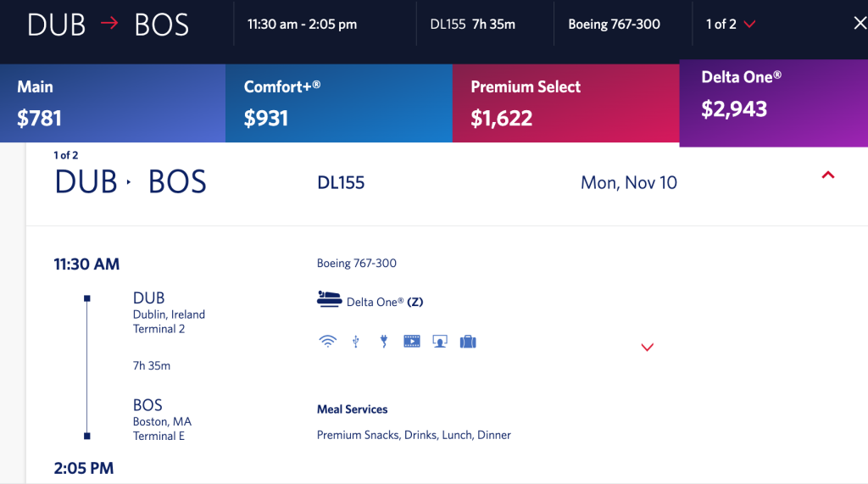
Task: Click the Boeing 767-300 aircraft in header
Action: click(x=614, y=24)
